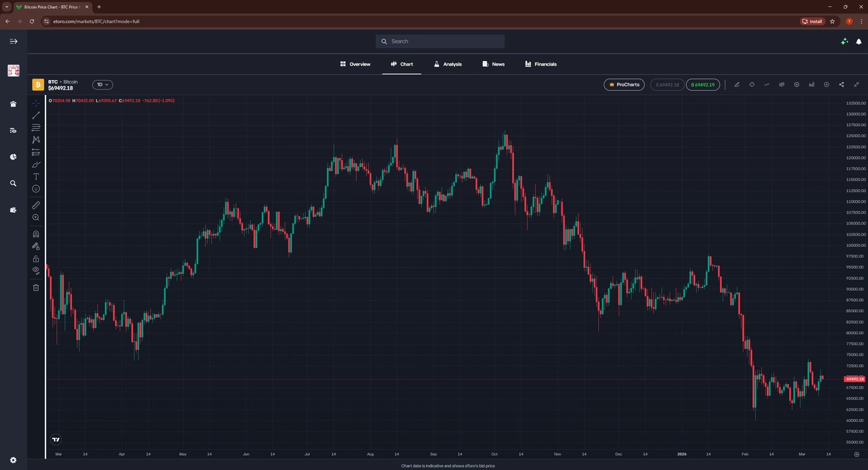Open the notifications bell

(x=859, y=41)
